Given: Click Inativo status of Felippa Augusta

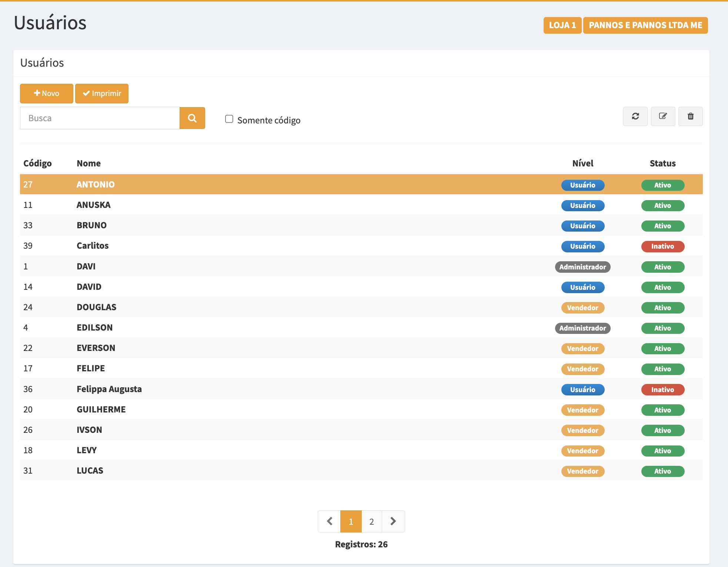Looking at the screenshot, I should (x=662, y=389).
